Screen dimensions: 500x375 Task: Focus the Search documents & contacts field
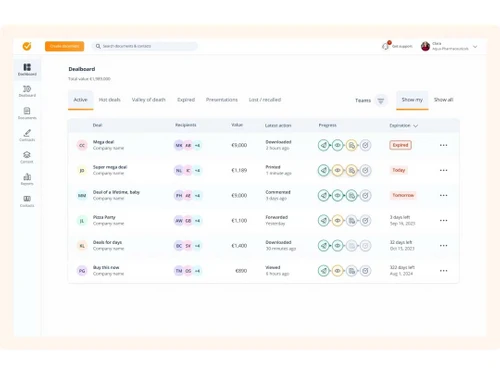[145, 46]
